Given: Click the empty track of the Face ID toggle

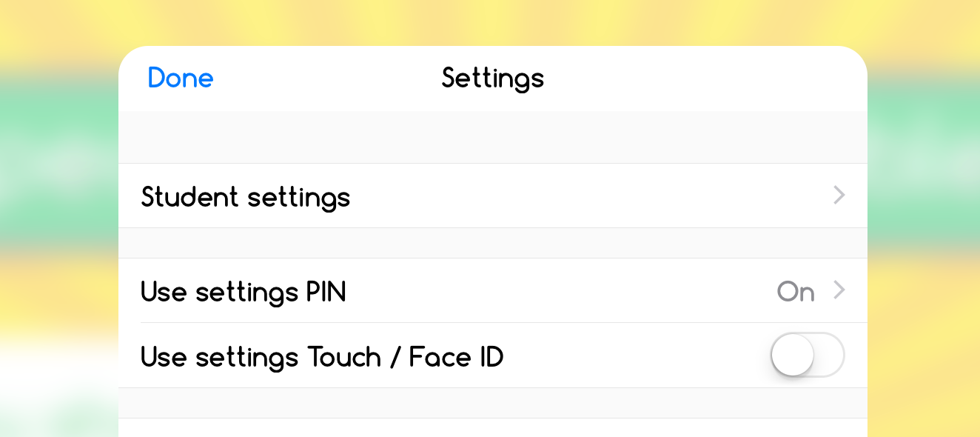Looking at the screenshot, I should tap(829, 355).
